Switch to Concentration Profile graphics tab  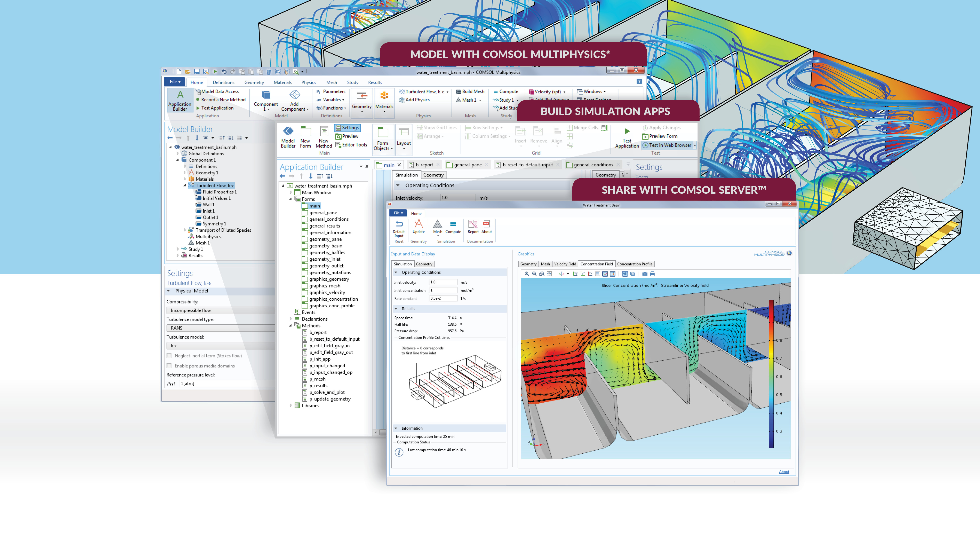(635, 264)
